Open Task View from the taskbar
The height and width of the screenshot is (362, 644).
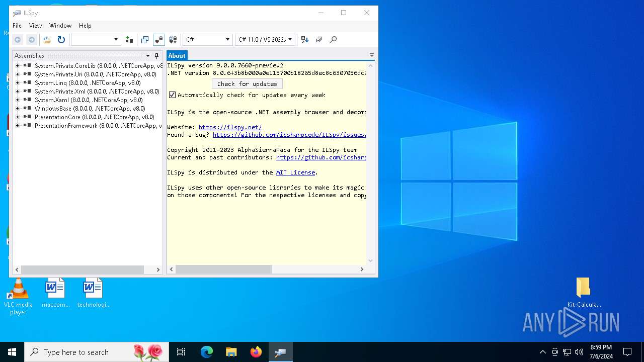[181, 352]
